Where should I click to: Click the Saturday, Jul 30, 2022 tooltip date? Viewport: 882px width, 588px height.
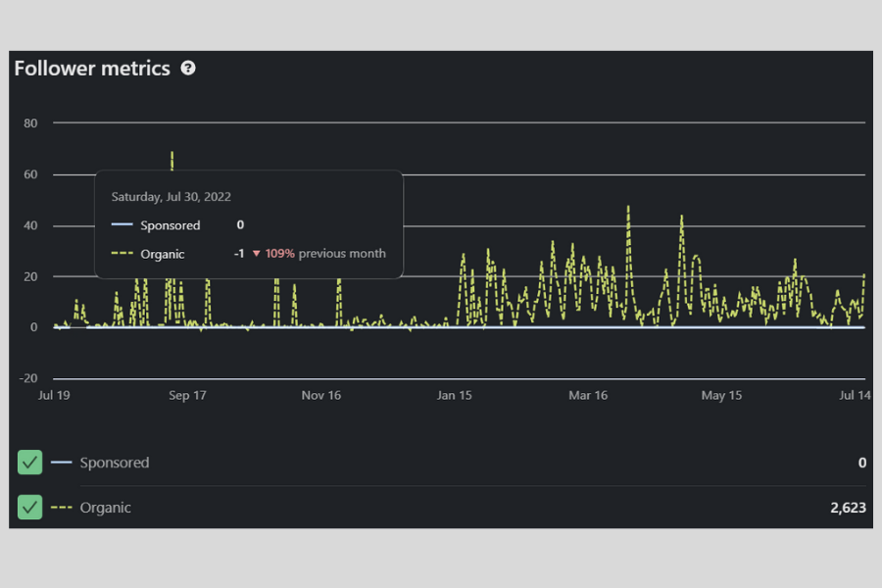(171, 197)
